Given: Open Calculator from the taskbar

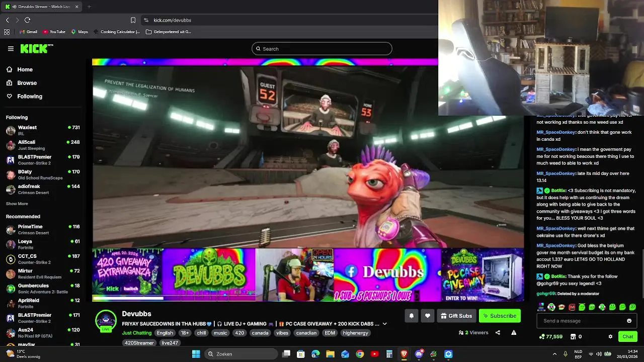Looking at the screenshot, I should click(389, 354).
